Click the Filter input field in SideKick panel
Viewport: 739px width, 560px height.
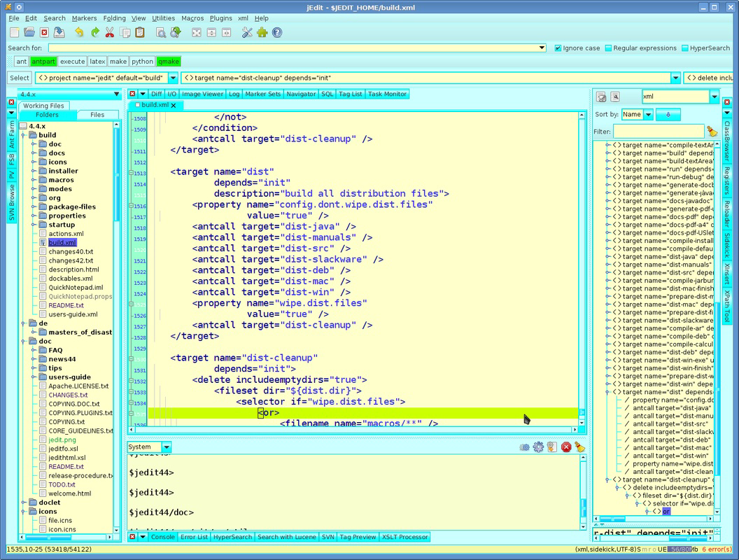pyautogui.click(x=658, y=131)
